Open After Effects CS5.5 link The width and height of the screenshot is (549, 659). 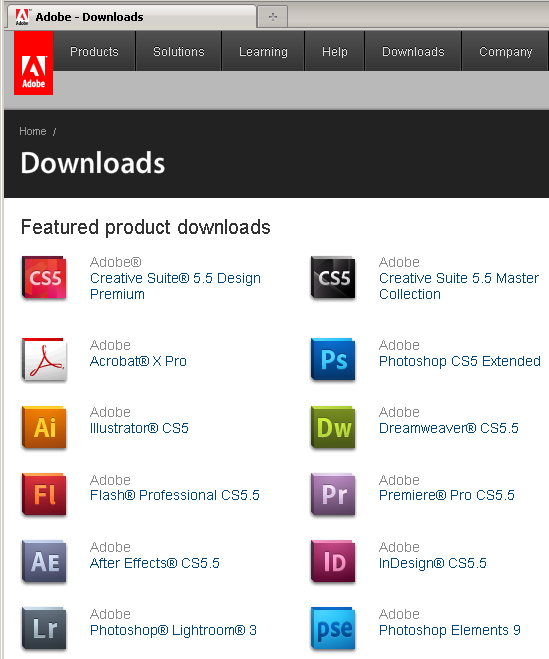pyautogui.click(x=155, y=563)
